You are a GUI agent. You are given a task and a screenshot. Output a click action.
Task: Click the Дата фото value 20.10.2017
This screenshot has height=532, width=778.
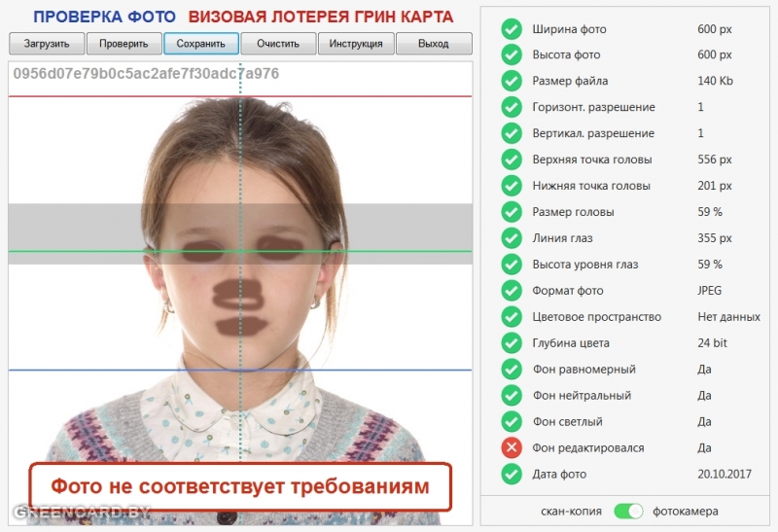click(725, 474)
